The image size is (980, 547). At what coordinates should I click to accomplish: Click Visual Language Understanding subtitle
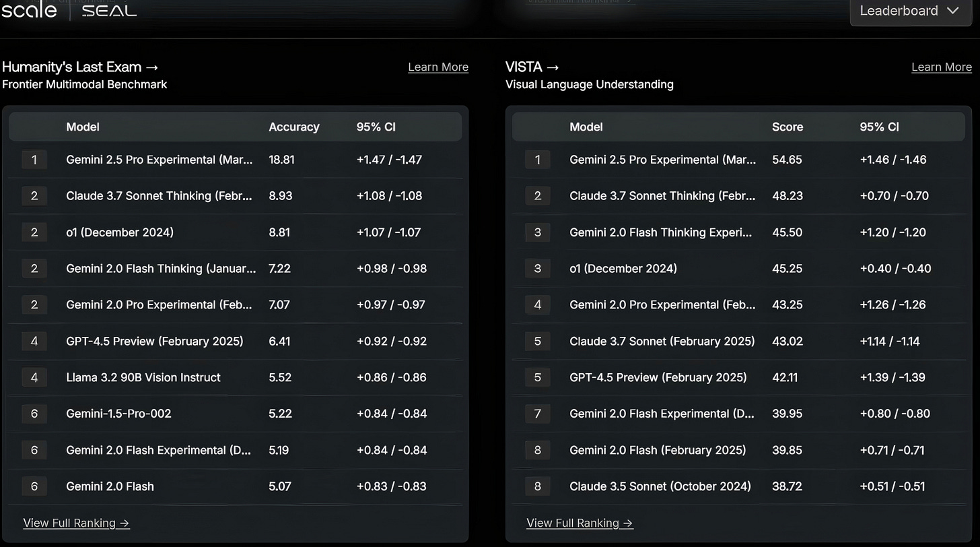590,84
